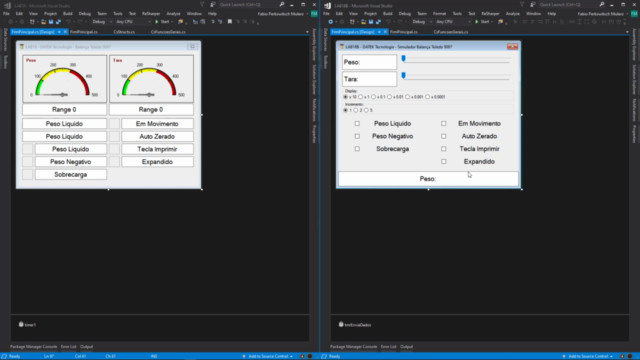Open Format menu in right window
640x360 pixels.
(x=439, y=13)
